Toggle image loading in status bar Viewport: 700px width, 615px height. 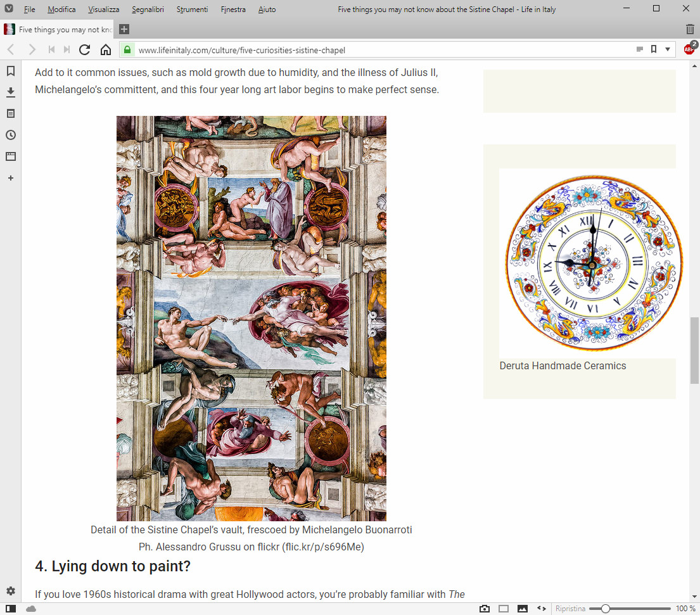(x=523, y=609)
